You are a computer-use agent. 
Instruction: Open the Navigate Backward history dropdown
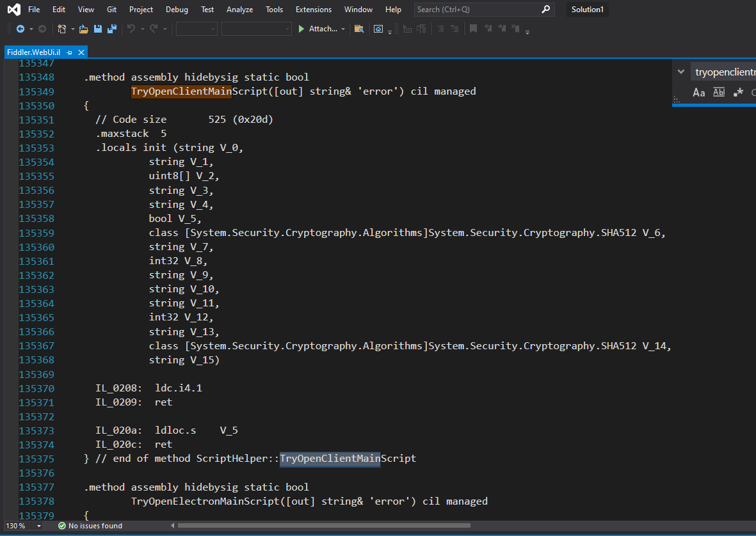[x=31, y=29]
